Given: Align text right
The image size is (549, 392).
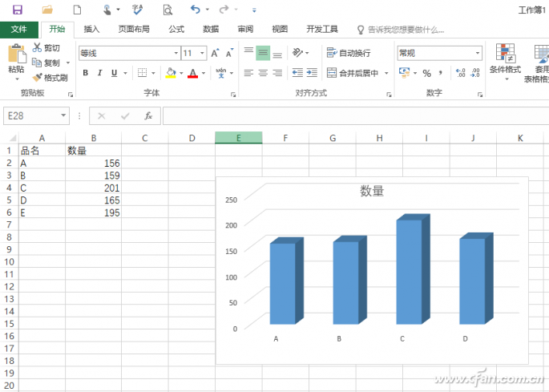Looking at the screenshot, I should pos(277,73).
